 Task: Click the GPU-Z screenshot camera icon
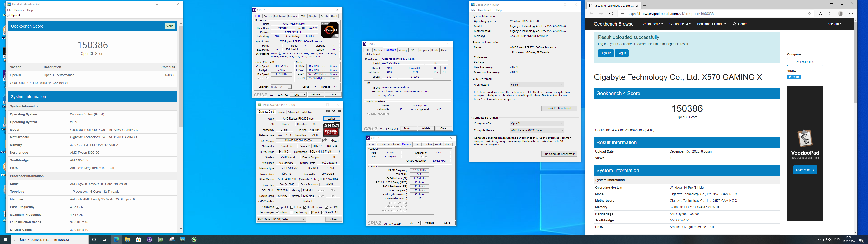(x=328, y=111)
